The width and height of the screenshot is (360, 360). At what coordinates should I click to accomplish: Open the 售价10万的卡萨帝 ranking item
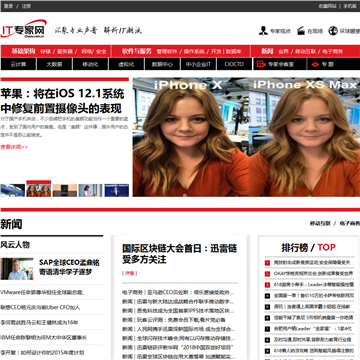[314, 296]
